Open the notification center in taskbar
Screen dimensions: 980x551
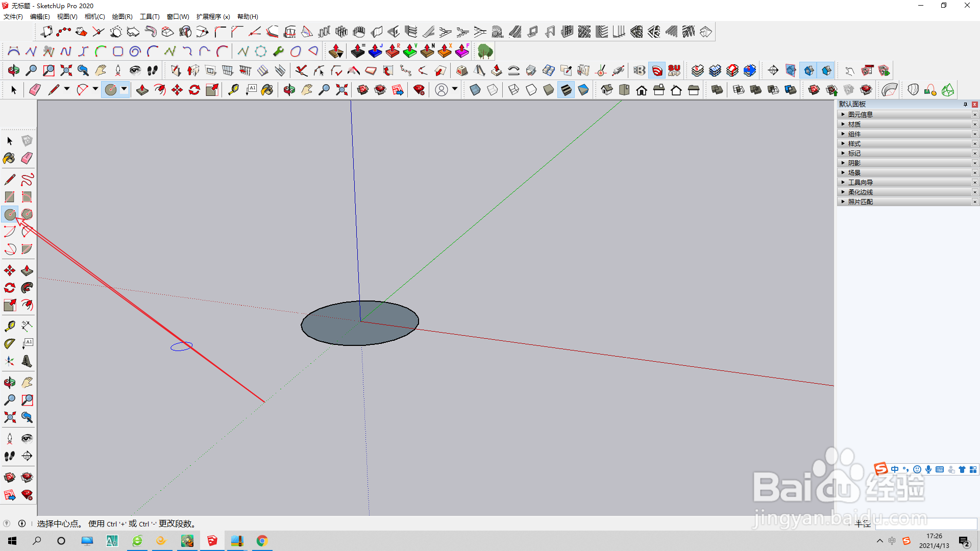(x=964, y=541)
